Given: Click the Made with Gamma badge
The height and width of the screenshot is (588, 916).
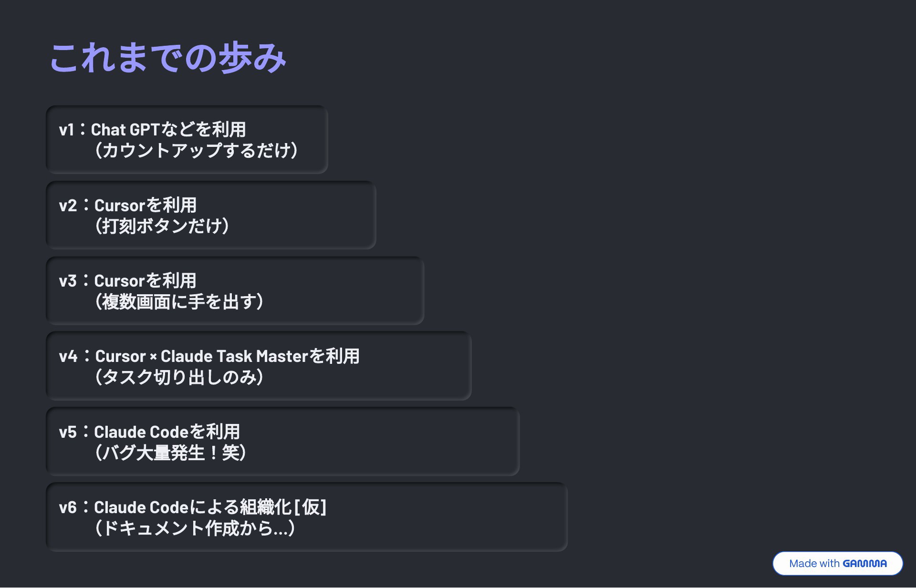Looking at the screenshot, I should click(837, 563).
